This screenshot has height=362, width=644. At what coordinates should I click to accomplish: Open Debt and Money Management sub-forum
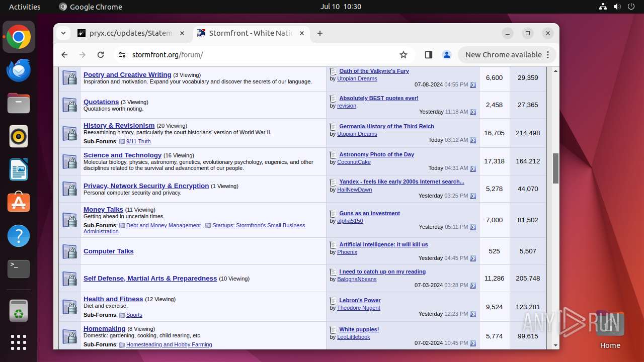click(163, 225)
